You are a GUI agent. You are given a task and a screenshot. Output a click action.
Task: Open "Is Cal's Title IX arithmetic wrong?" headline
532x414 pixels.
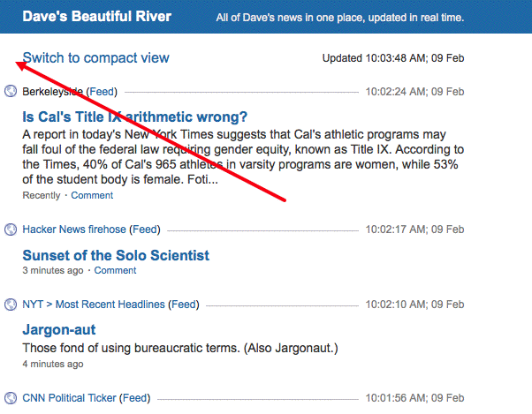coord(134,117)
